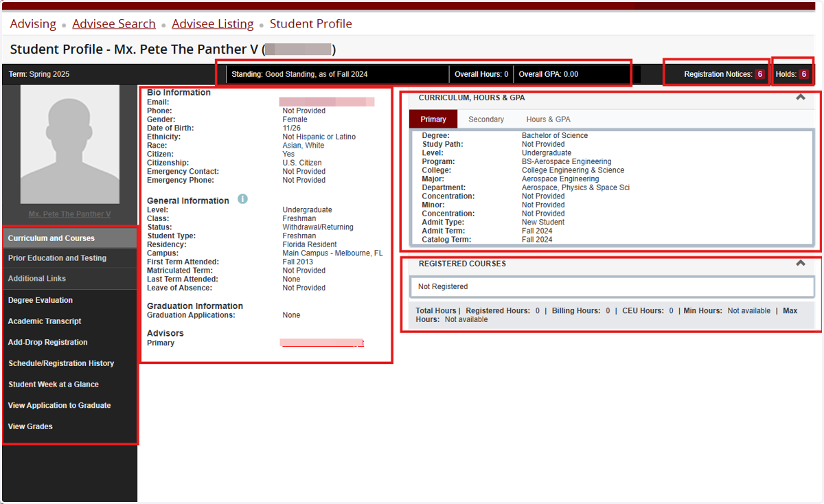Click the Not Registered row
Screen dimensions: 824x504
click(x=612, y=286)
